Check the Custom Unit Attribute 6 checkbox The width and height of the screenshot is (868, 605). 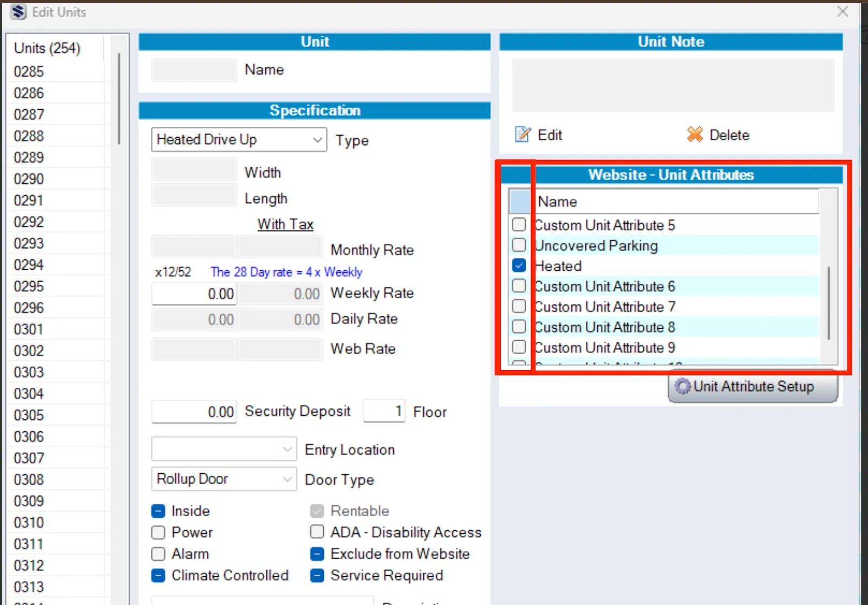click(519, 285)
